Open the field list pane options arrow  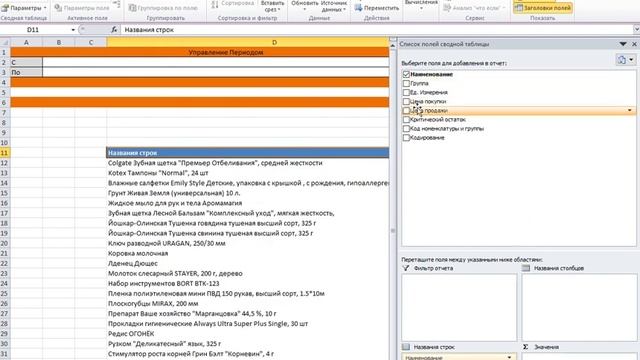point(623,44)
